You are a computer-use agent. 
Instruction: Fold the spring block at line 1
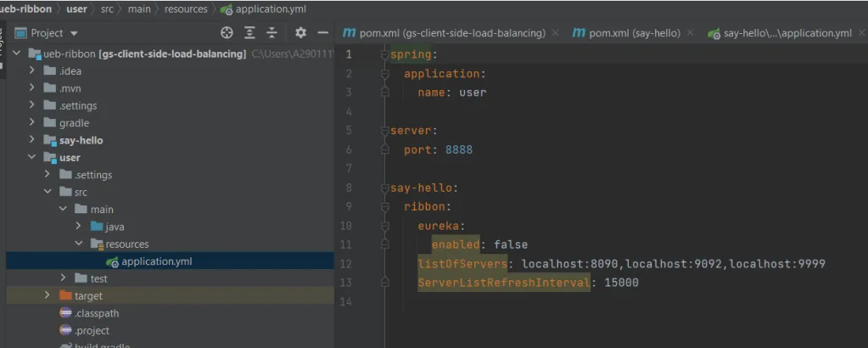384,55
